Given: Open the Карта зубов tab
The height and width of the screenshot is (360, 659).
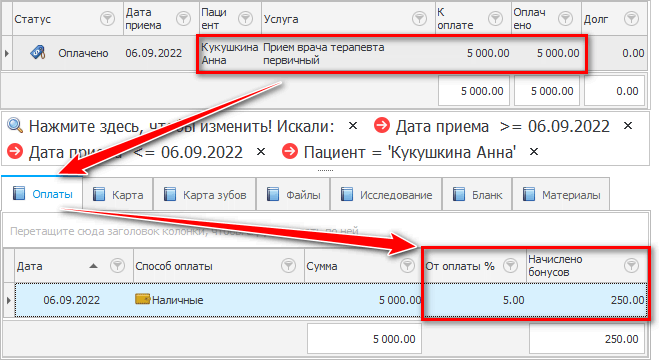Looking at the screenshot, I should pos(205,195).
